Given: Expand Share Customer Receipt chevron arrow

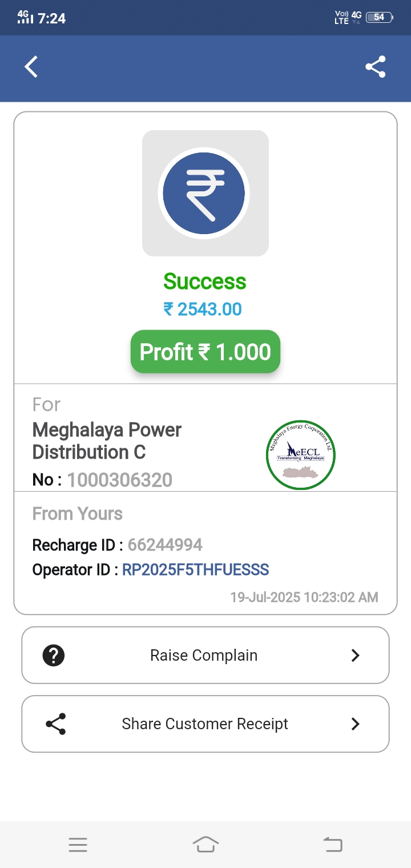Looking at the screenshot, I should (355, 724).
